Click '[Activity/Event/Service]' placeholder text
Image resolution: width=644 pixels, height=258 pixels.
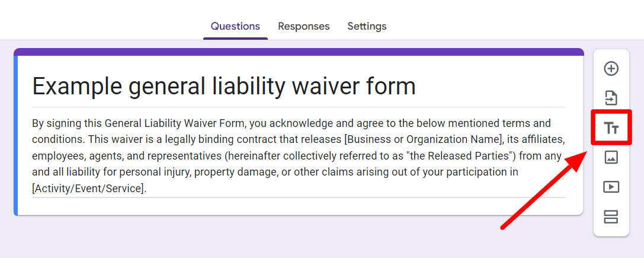click(89, 189)
